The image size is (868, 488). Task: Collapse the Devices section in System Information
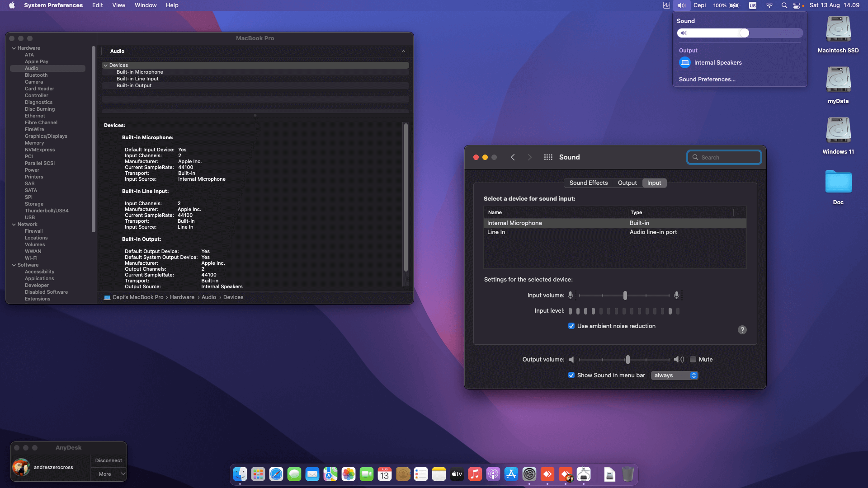tap(105, 65)
